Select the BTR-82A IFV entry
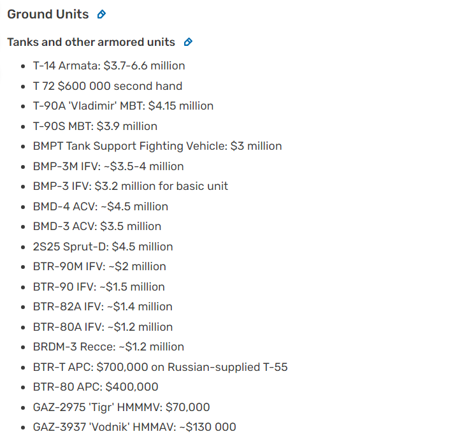476x448 pixels. coord(103,307)
